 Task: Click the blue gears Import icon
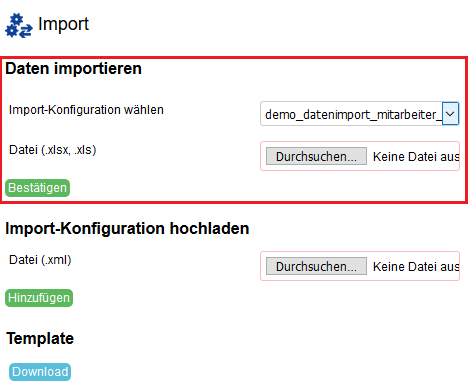coord(19,26)
